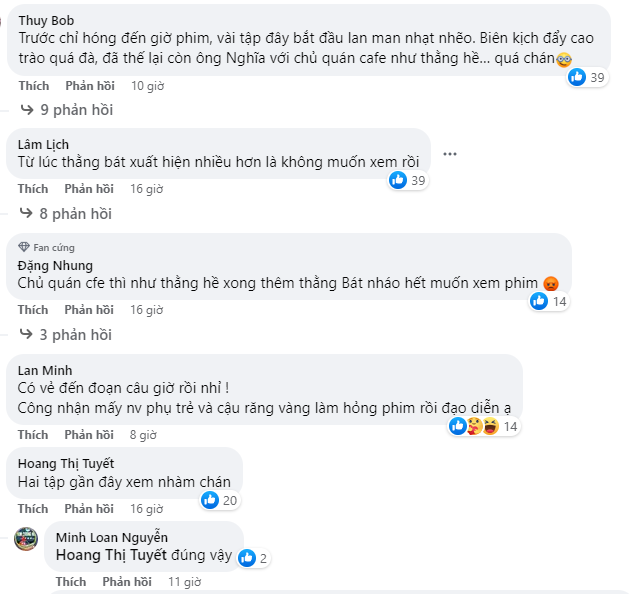Click the like reaction on Thuy Bob's comment
Image resolution: width=632 pixels, height=594 pixels.
[x=577, y=78]
